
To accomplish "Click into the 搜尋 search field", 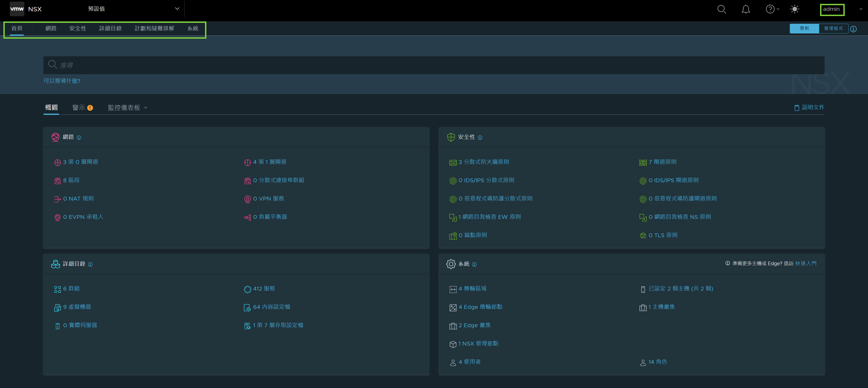I will coord(434,65).
